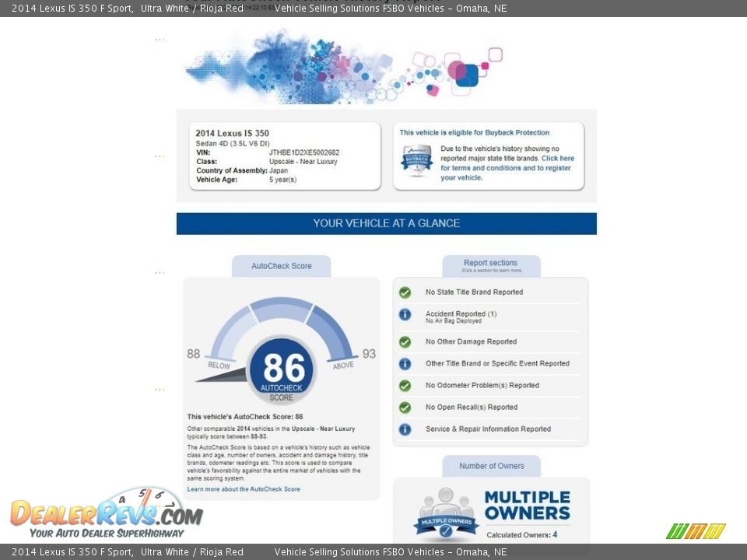
Task: Open the Report sections tab
Action: click(491, 266)
